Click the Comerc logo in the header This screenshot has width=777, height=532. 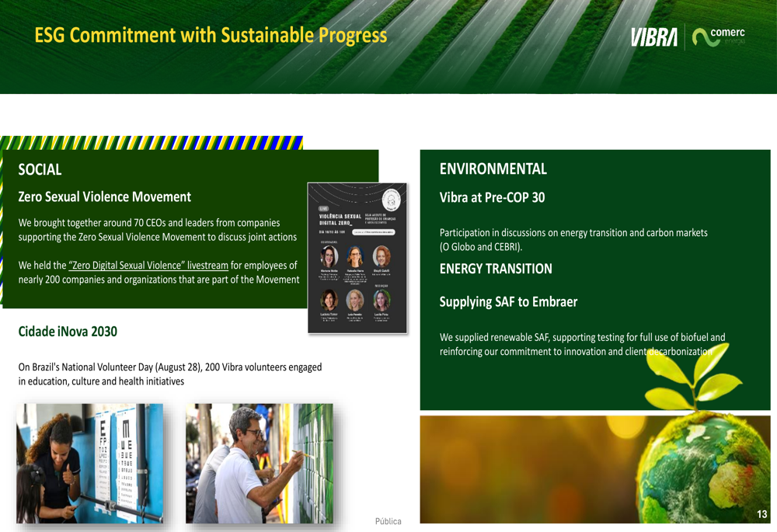pyautogui.click(x=719, y=37)
